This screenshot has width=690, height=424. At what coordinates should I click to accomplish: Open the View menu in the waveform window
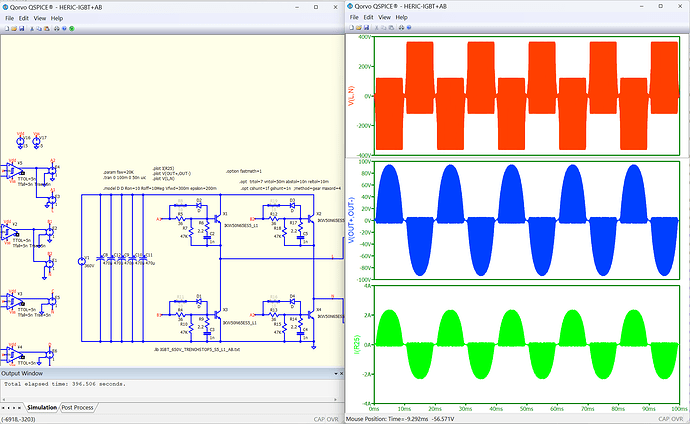[384, 17]
